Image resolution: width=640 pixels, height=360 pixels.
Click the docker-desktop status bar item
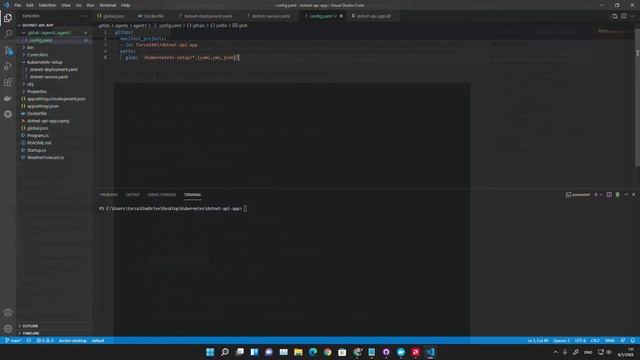click(73, 340)
